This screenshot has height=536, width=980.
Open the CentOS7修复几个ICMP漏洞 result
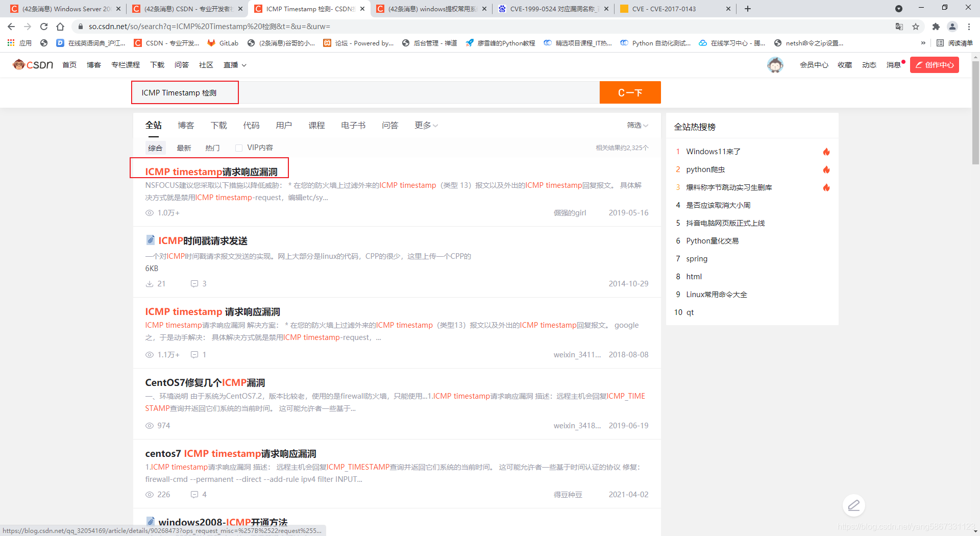[205, 383]
